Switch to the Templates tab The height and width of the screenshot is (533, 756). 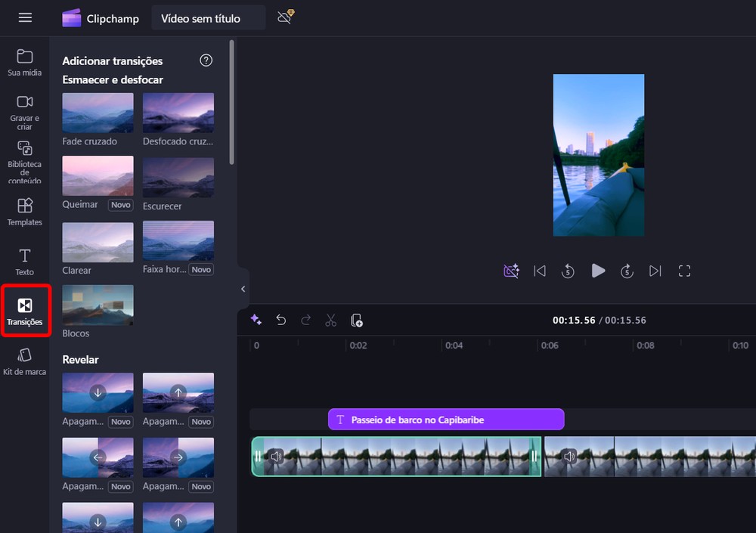pyautogui.click(x=25, y=212)
